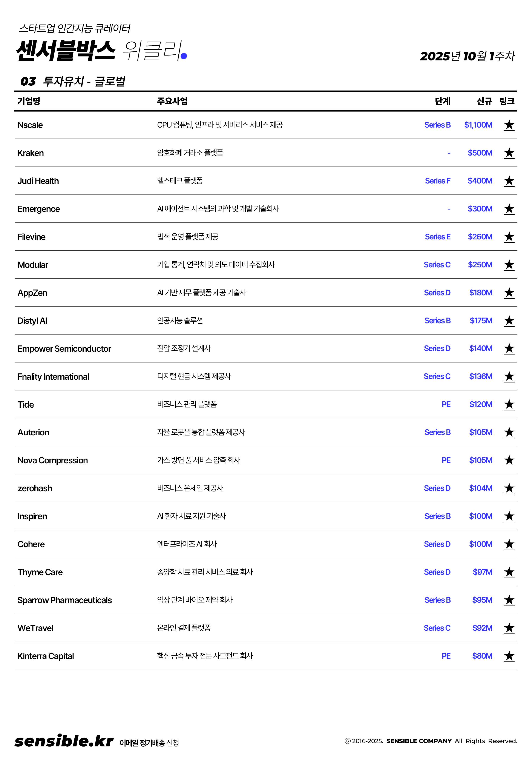Viewport: 532px width, 769px height.
Task: Open Modular's star link icon
Action: [x=509, y=265]
